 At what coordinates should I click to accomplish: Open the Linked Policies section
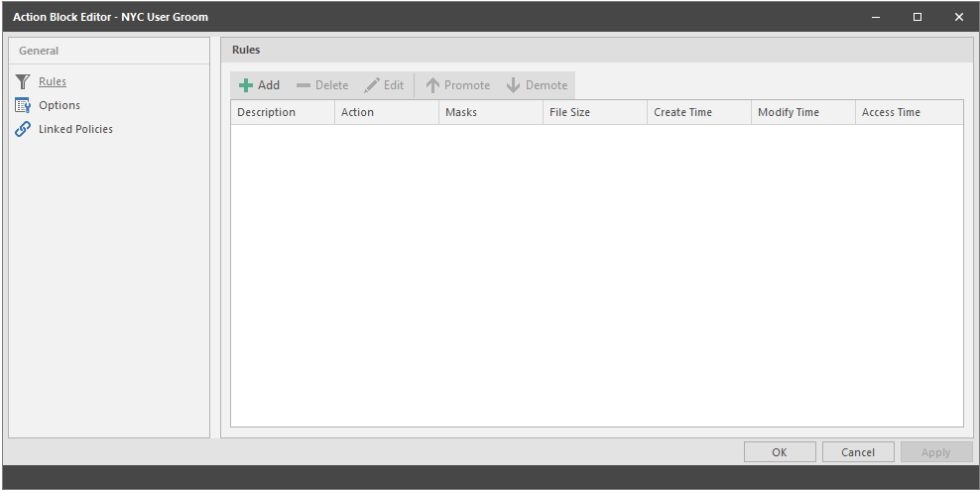pos(75,129)
